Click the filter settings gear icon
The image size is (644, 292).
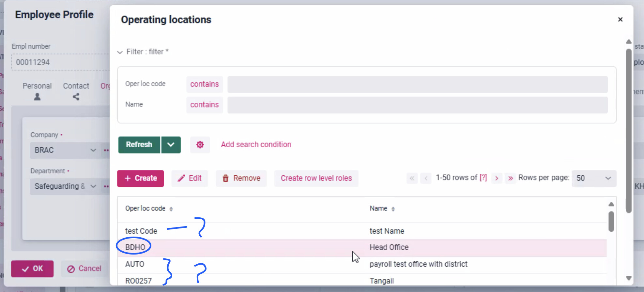coord(200,145)
